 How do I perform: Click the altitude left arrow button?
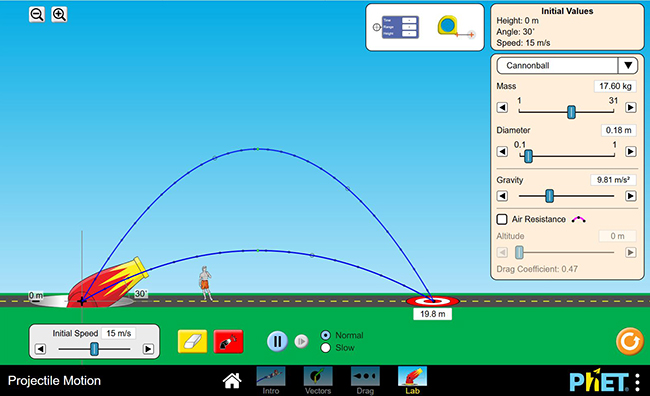point(502,252)
